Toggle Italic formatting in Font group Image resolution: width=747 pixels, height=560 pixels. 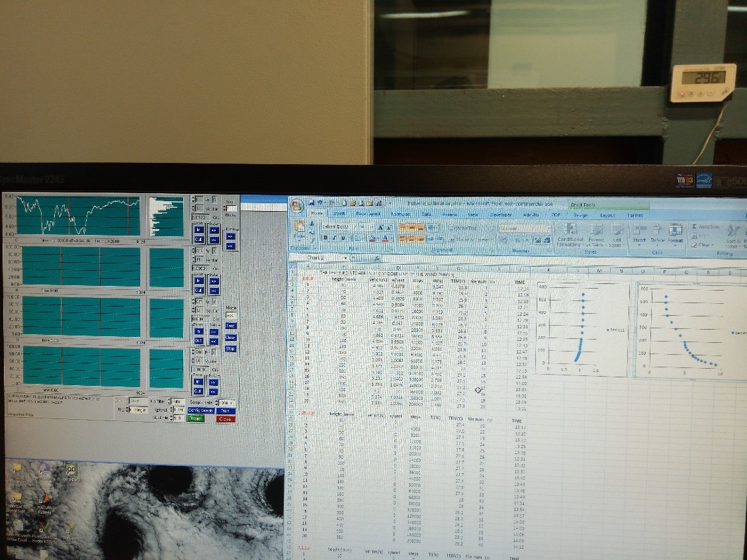[x=334, y=238]
